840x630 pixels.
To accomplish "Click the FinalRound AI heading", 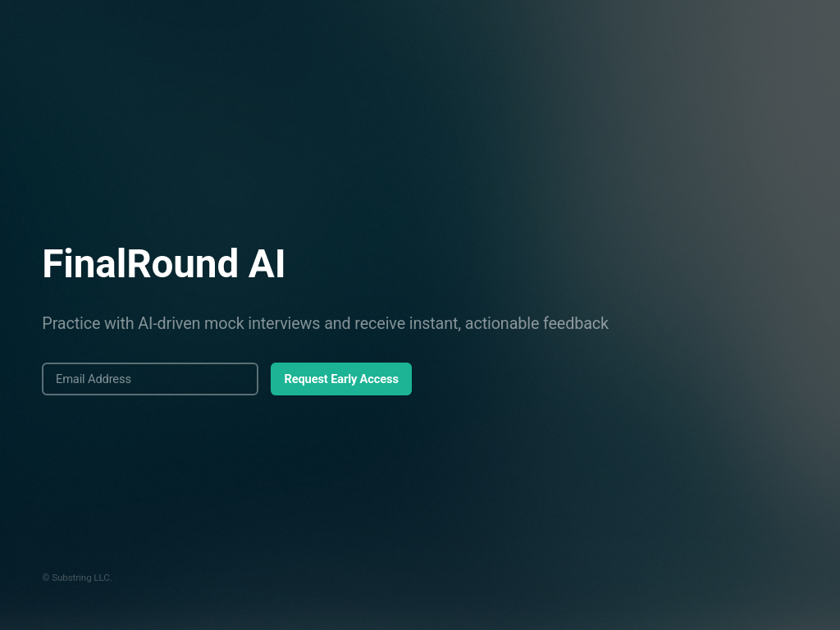I will [x=163, y=263].
